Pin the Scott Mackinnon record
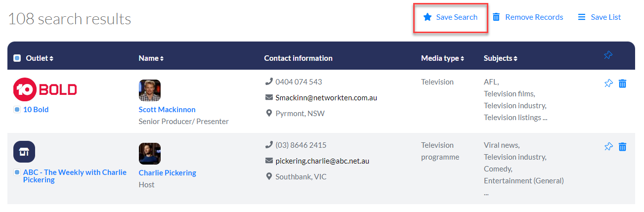Screen dimensions: 644x212 pos(608,84)
